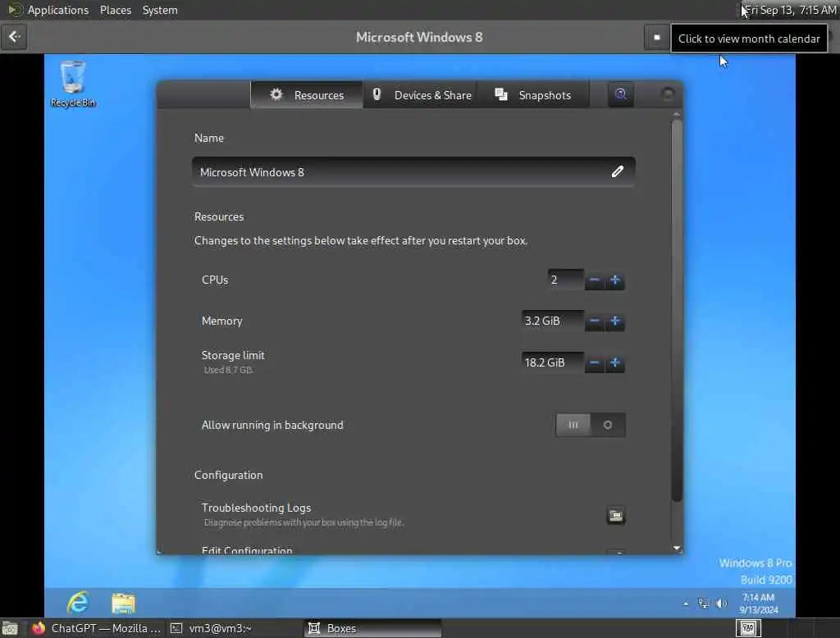
Task: Open File Explorer from Windows taskbar
Action: tap(123, 603)
